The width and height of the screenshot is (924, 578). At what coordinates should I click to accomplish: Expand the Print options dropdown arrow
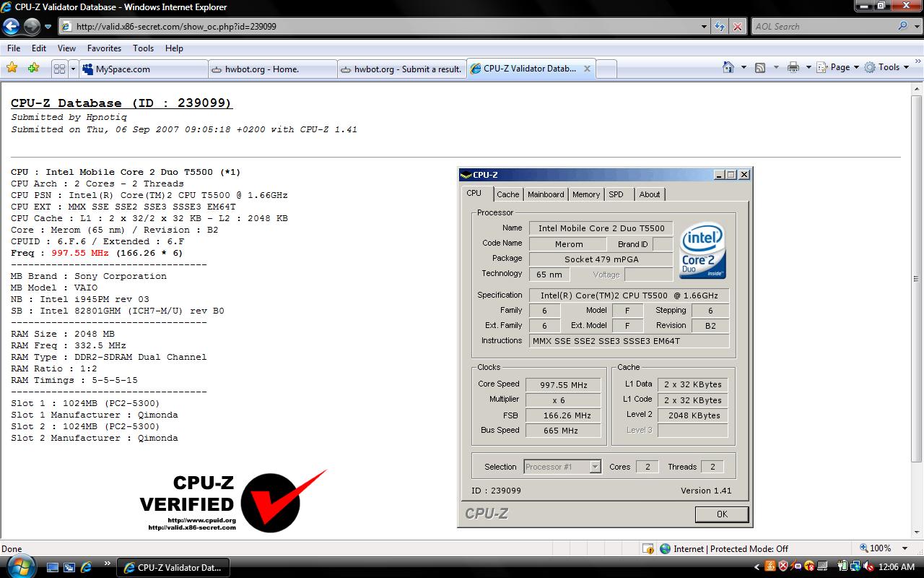(808, 67)
